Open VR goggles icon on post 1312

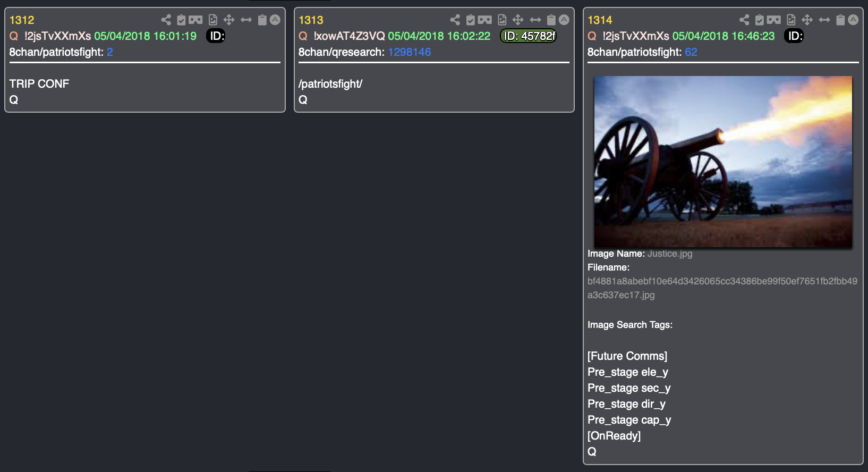[195, 20]
